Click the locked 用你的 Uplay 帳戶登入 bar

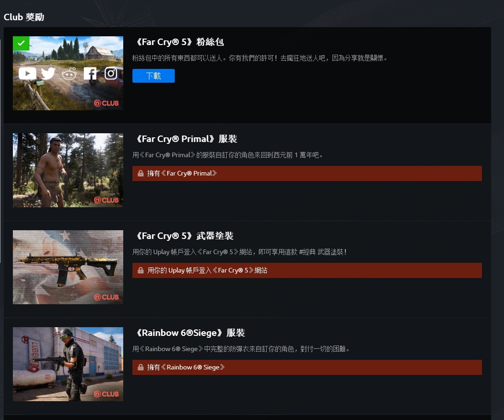coord(307,270)
